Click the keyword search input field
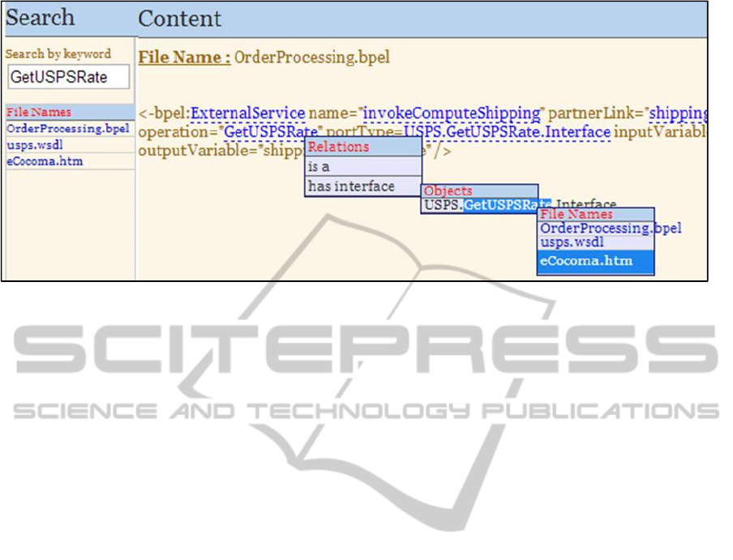This screenshot has height=560, width=733. point(68,77)
